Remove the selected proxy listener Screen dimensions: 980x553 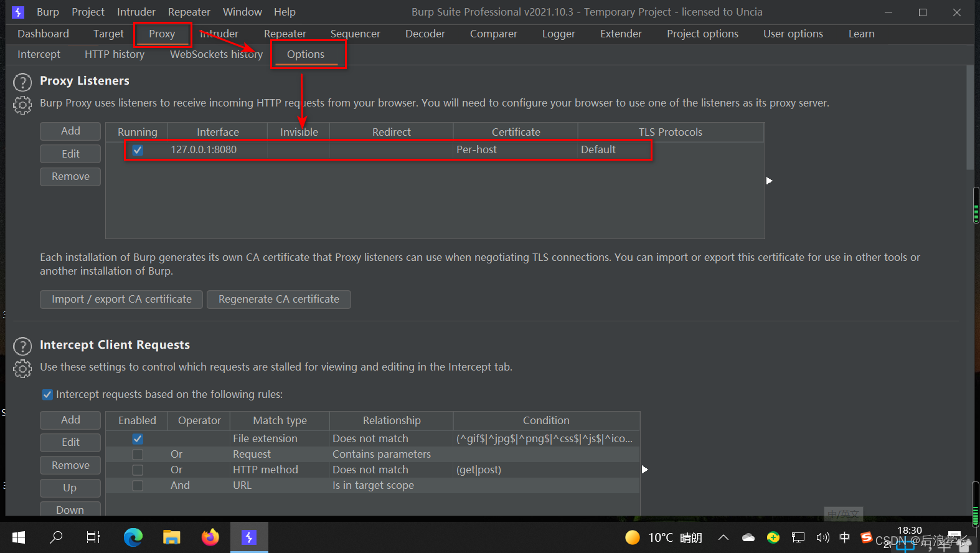[x=70, y=176]
